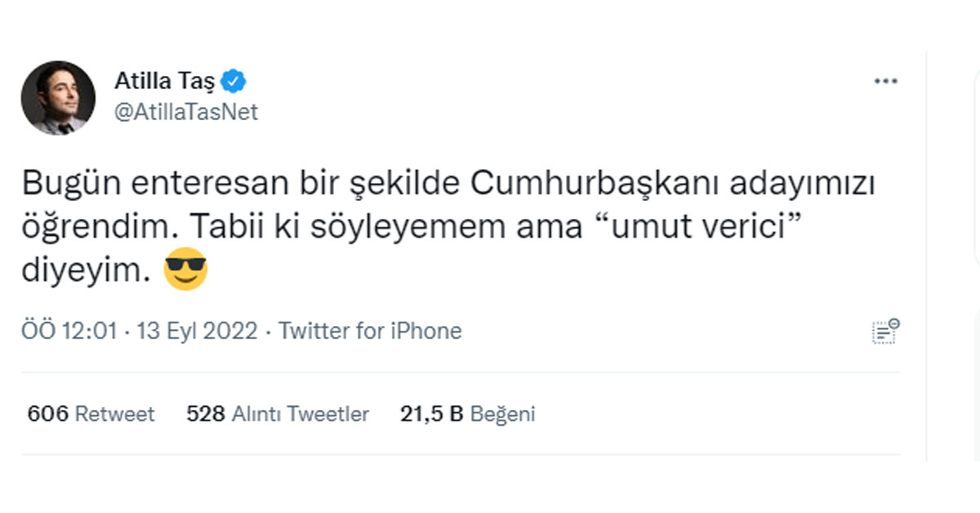
Task: Click the blue verified badge
Action: pos(234,82)
